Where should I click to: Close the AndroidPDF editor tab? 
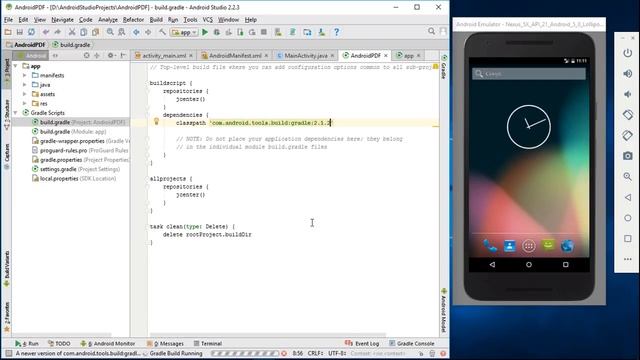pos(386,56)
